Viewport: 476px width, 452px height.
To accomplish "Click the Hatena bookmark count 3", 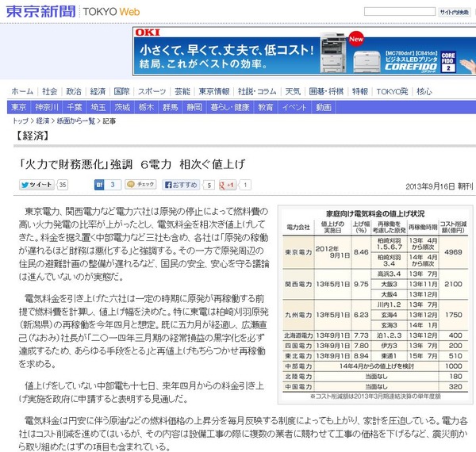I will (x=113, y=185).
